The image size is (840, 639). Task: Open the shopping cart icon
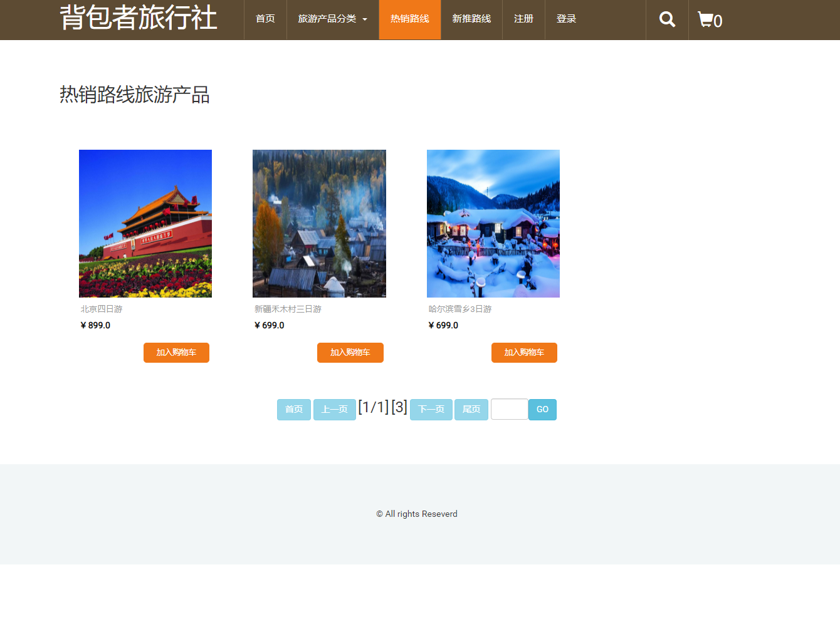(x=706, y=19)
